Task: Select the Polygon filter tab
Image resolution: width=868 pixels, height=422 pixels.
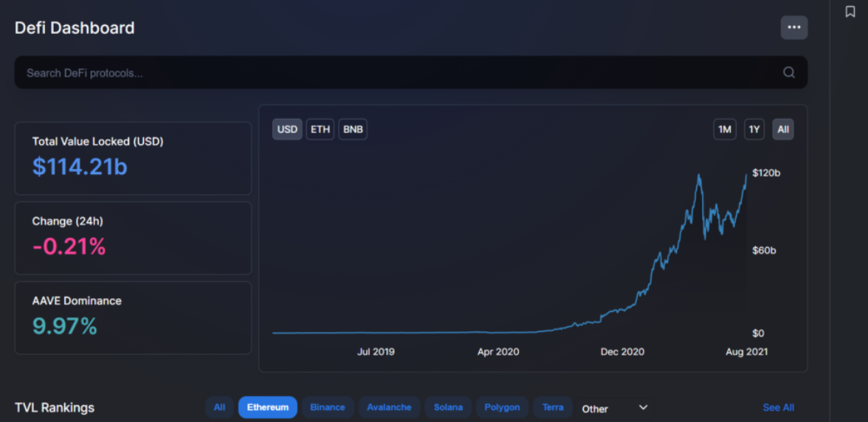Action: [502, 408]
